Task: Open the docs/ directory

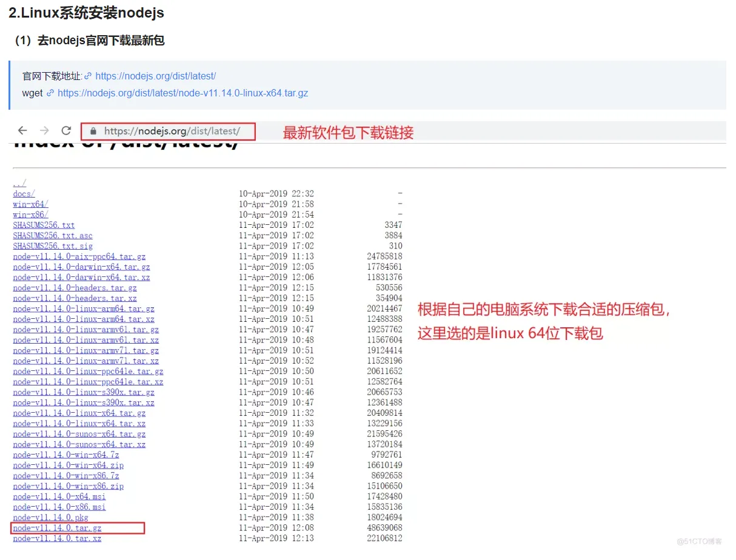Action: pyautogui.click(x=22, y=193)
